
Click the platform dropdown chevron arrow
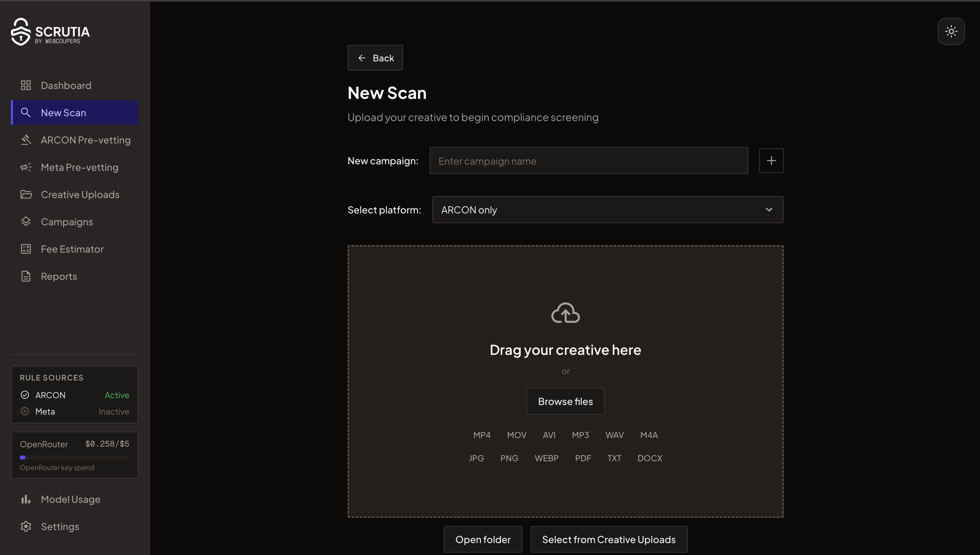(x=769, y=210)
